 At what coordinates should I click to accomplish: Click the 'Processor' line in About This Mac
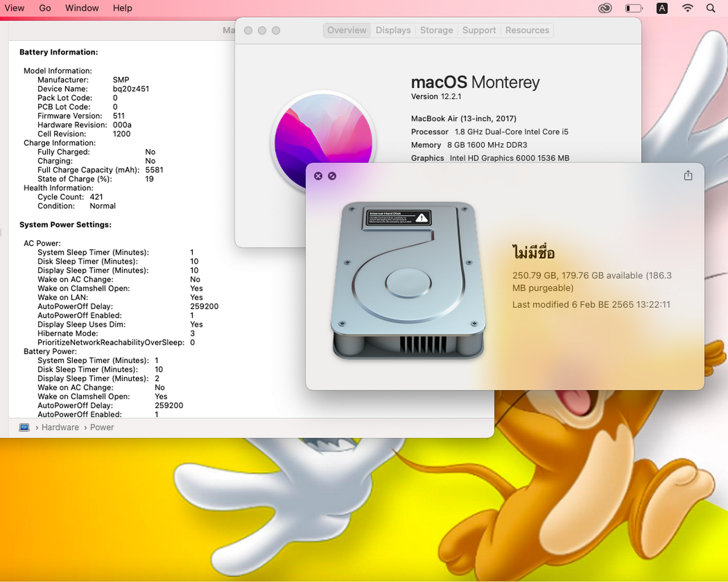(x=490, y=132)
